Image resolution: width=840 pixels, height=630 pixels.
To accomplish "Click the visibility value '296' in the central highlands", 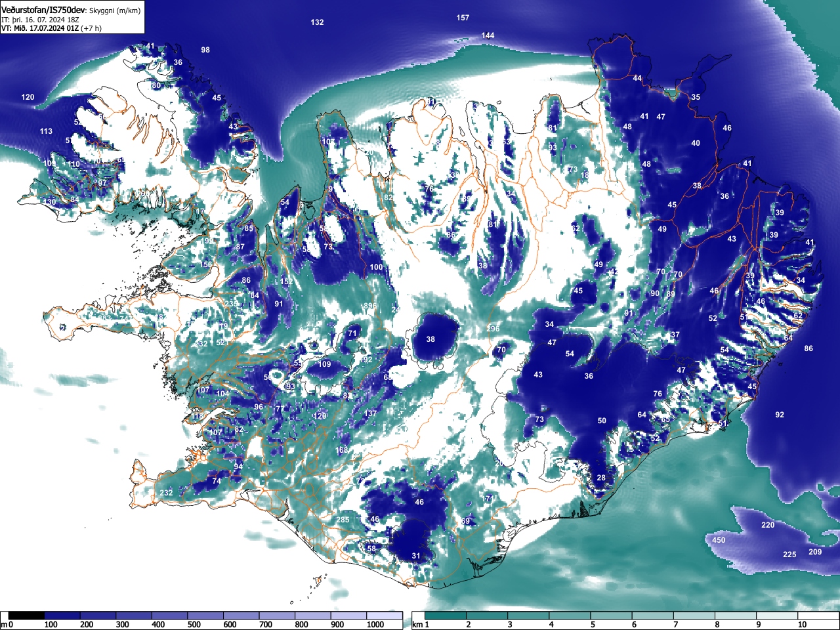I will pos(493,329).
